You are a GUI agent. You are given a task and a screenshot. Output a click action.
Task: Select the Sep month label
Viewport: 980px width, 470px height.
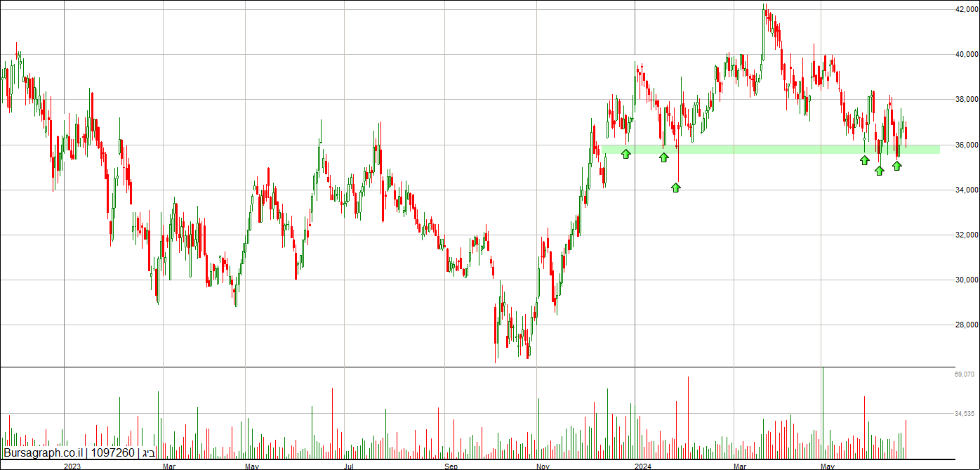coord(451,466)
